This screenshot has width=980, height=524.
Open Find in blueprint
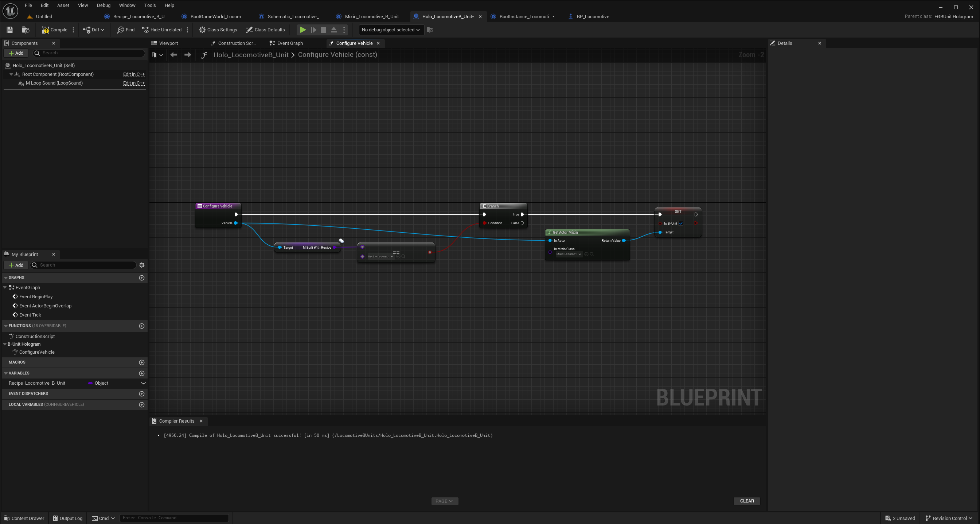point(126,30)
